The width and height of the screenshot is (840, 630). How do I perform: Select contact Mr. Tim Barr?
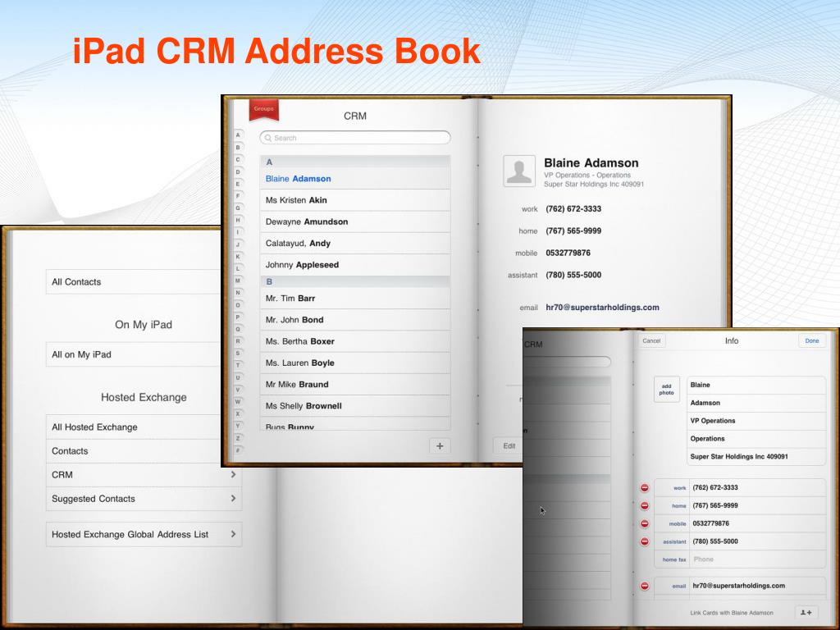pos(355,299)
